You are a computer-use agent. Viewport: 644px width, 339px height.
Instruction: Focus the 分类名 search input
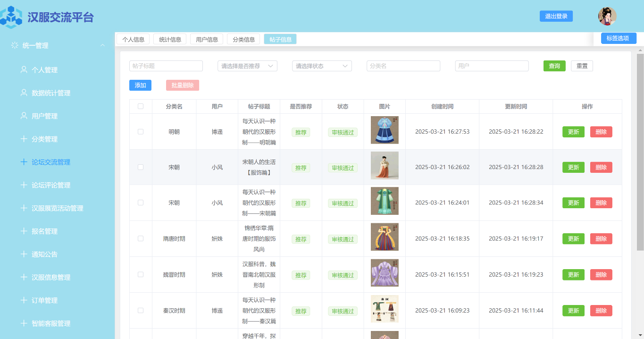[x=403, y=66]
